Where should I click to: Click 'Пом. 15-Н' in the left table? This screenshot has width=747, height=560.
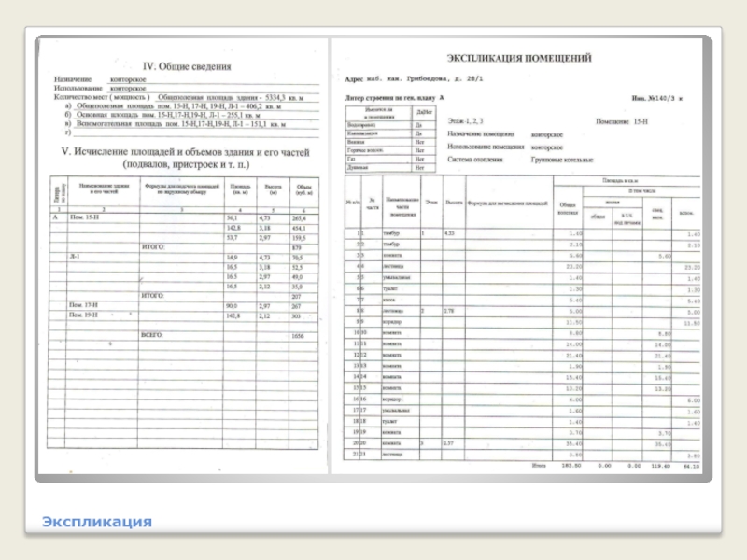[x=84, y=217]
